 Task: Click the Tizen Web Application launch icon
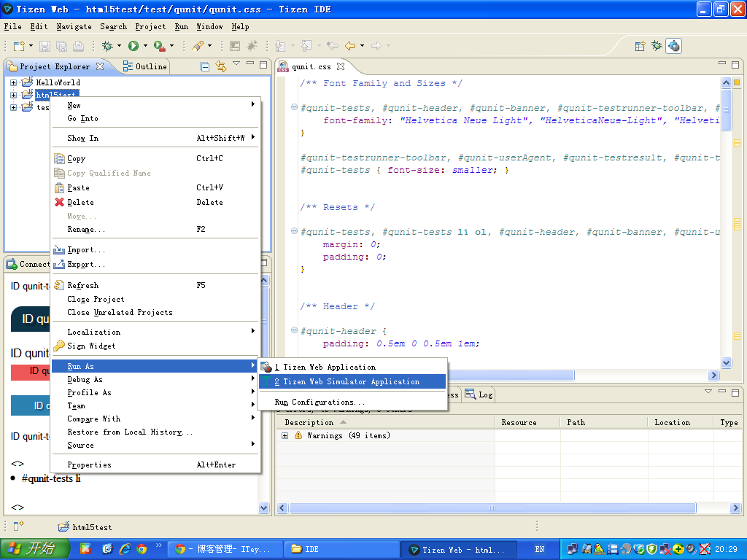pos(266,367)
